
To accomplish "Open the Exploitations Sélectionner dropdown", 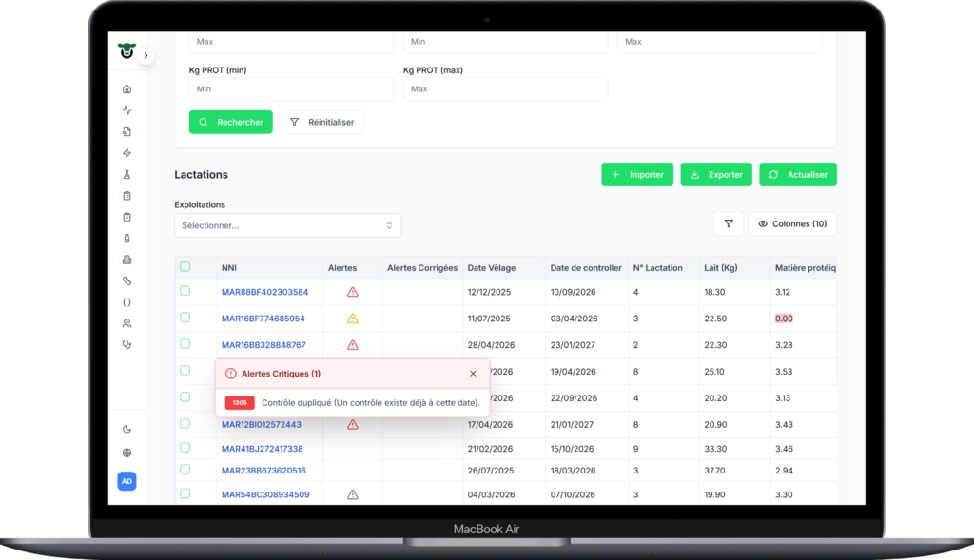I will [287, 225].
